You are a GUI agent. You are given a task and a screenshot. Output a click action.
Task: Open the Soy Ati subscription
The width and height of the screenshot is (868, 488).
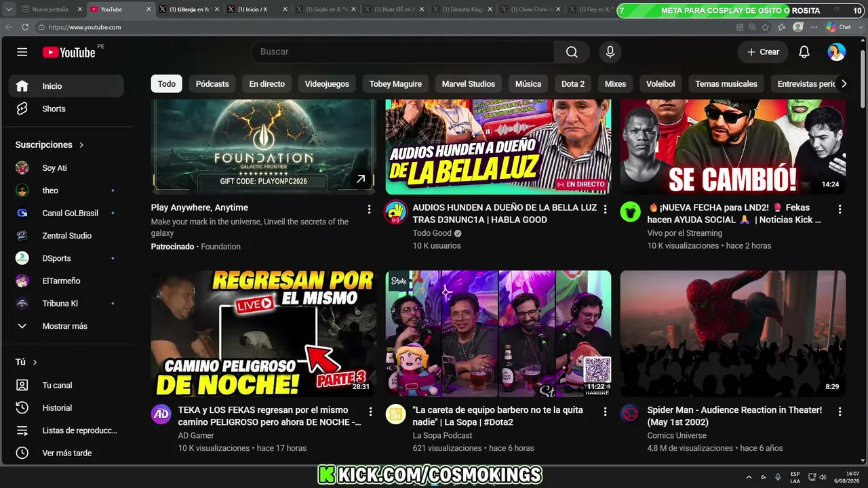click(66, 167)
